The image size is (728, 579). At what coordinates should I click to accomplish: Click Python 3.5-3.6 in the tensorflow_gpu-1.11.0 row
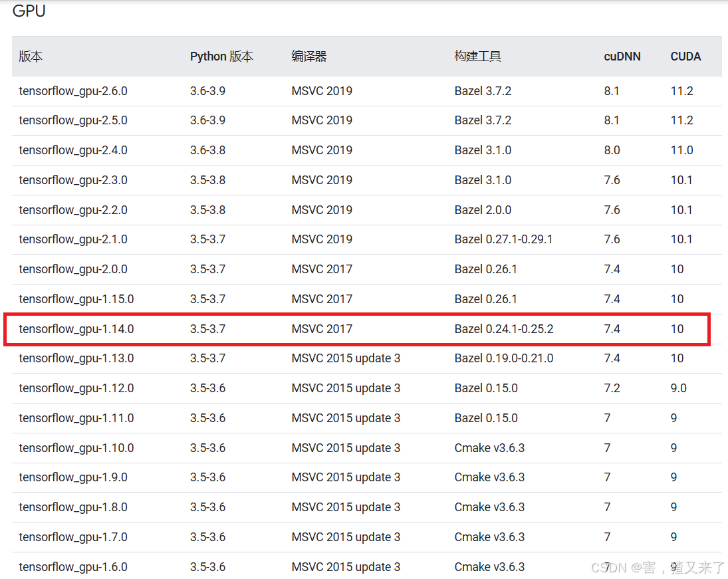[207, 418]
